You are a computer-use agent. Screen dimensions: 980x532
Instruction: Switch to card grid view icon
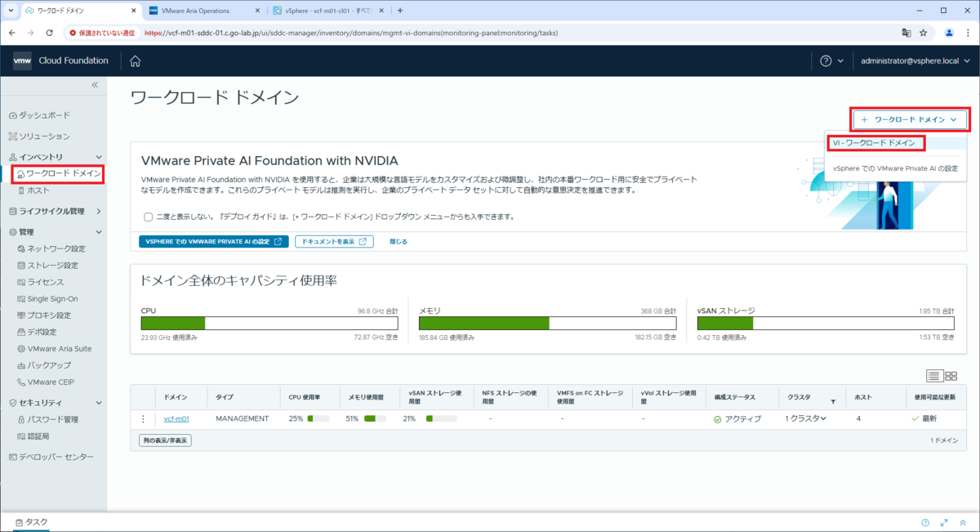pyautogui.click(x=951, y=376)
